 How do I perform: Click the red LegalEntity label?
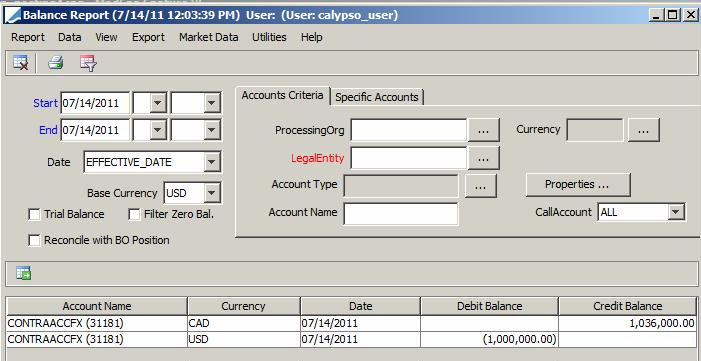[317, 158]
